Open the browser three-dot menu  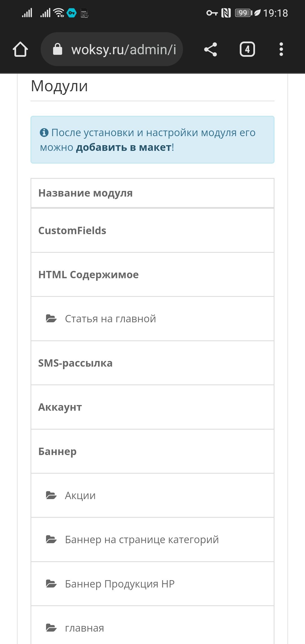click(x=281, y=49)
